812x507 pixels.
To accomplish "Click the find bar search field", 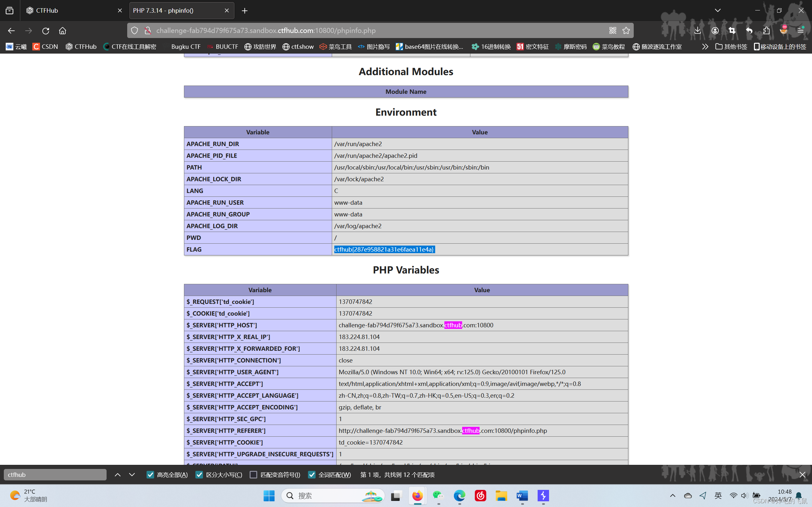I will coord(55,474).
